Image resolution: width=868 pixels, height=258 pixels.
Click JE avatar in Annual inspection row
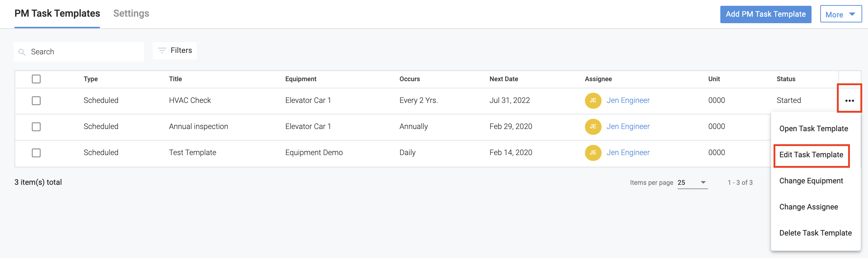pos(593,126)
